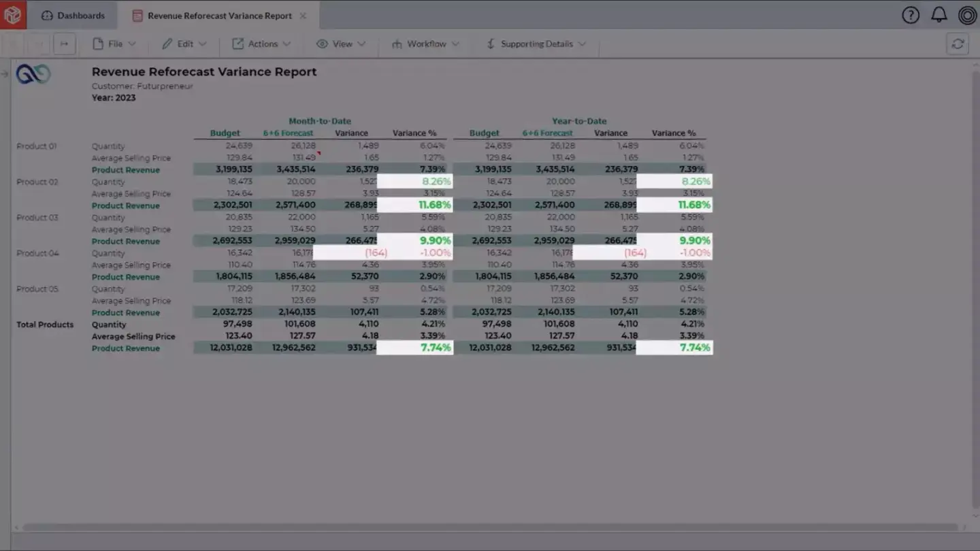Expand the side panel arrow at left edge
Image resolution: width=980 pixels, height=551 pixels.
click(x=5, y=73)
